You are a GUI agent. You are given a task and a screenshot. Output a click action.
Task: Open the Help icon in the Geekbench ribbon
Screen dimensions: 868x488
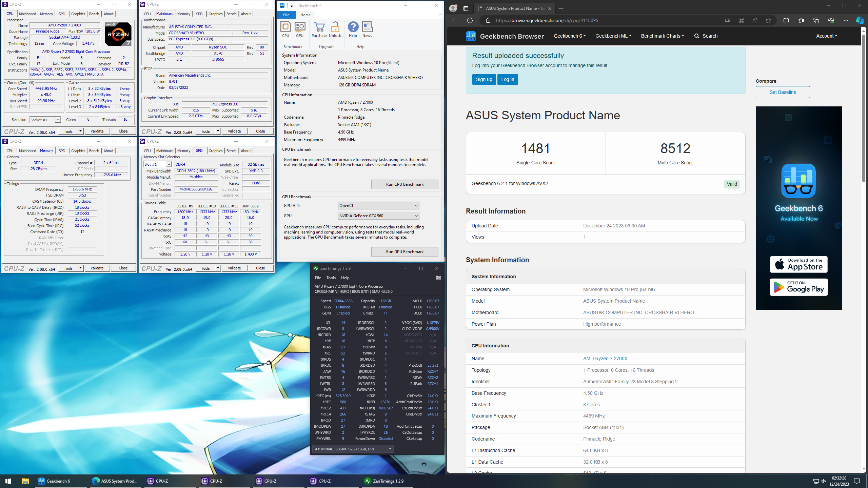click(353, 29)
